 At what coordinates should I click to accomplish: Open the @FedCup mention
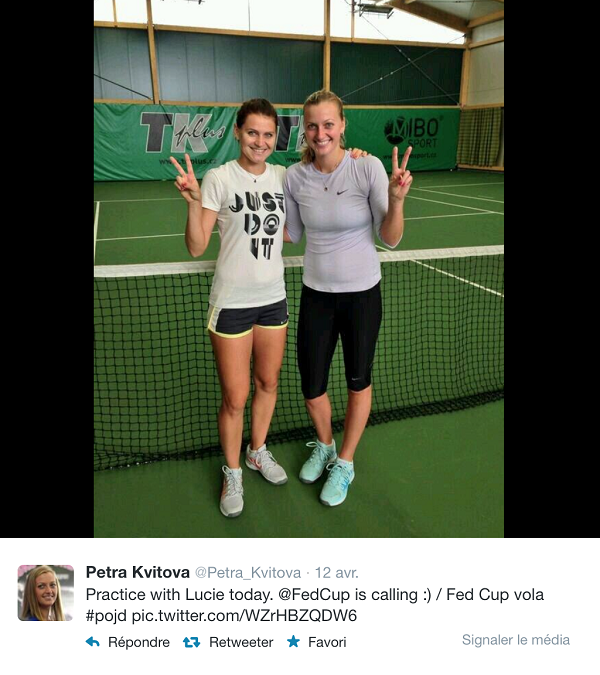(314, 594)
